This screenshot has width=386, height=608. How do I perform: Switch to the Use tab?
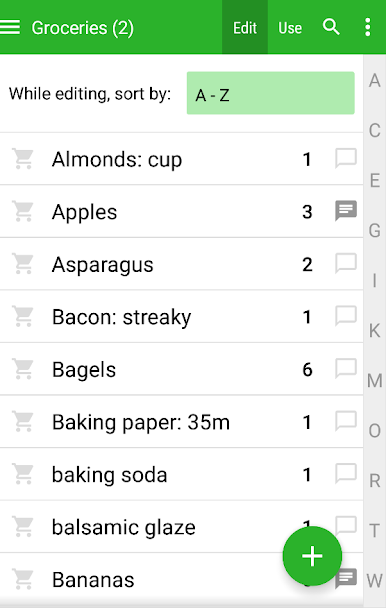click(290, 27)
